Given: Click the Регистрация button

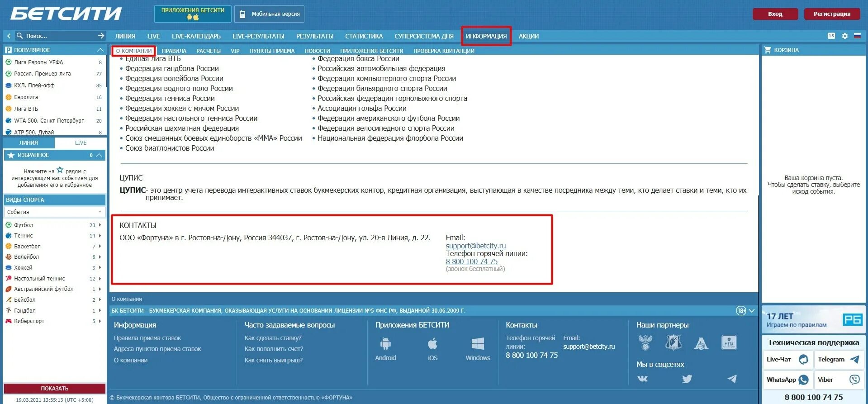Looking at the screenshot, I should point(832,14).
